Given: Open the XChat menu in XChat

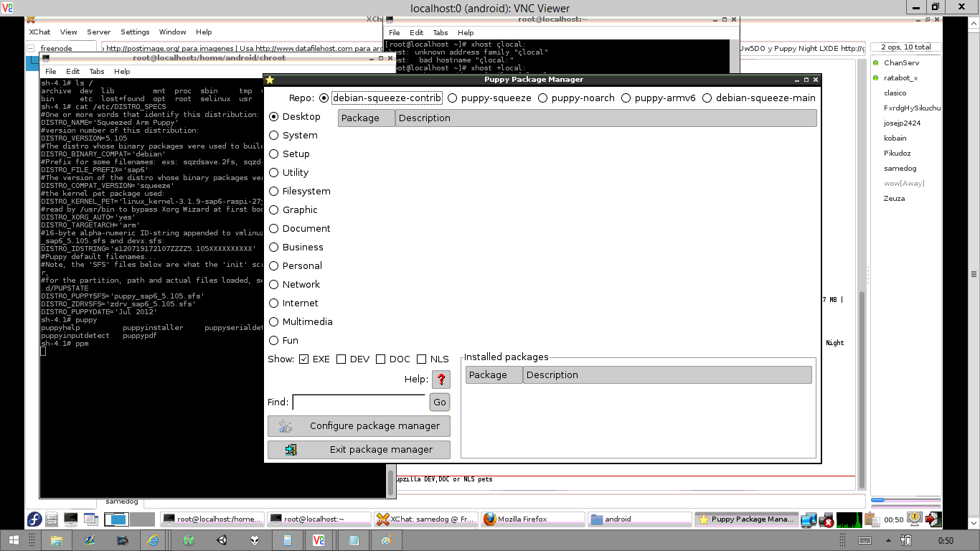Looking at the screenshot, I should tap(39, 32).
